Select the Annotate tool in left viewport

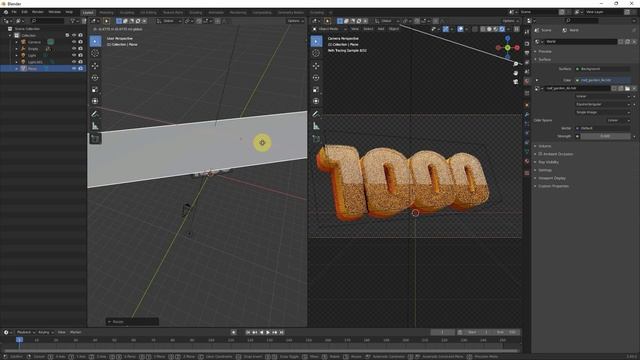[x=95, y=114]
